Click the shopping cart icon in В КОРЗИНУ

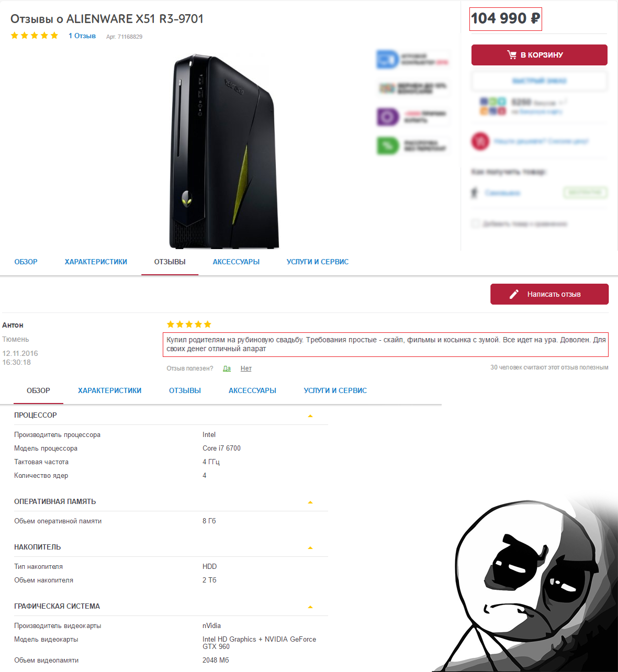512,54
